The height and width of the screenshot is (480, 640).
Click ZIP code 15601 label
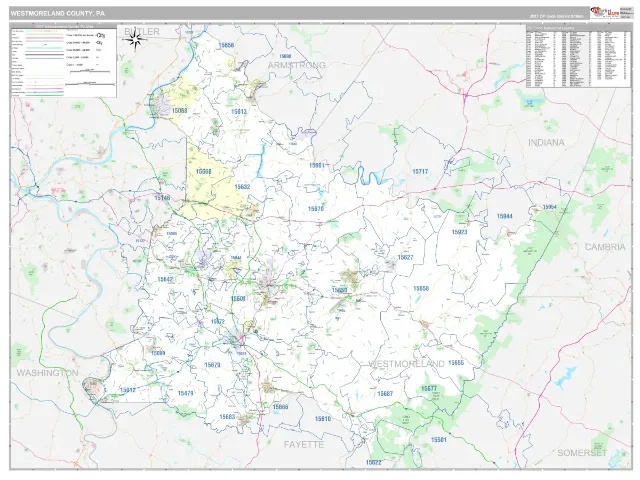point(238,299)
